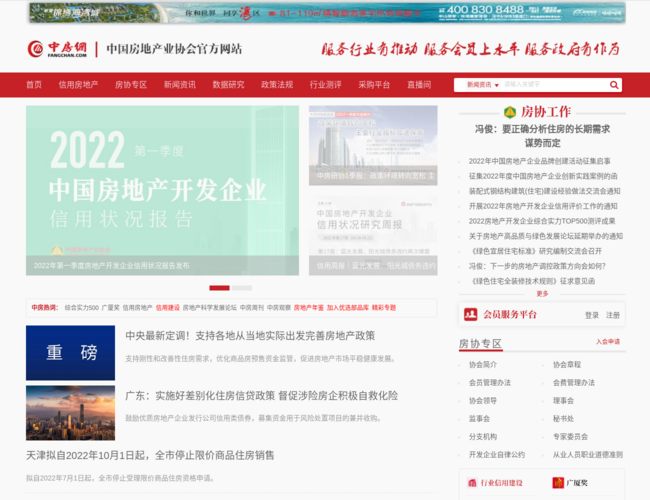This screenshot has height=500, width=650.
Task: Click the 广厦奖 emblem icon
Action: [558, 483]
